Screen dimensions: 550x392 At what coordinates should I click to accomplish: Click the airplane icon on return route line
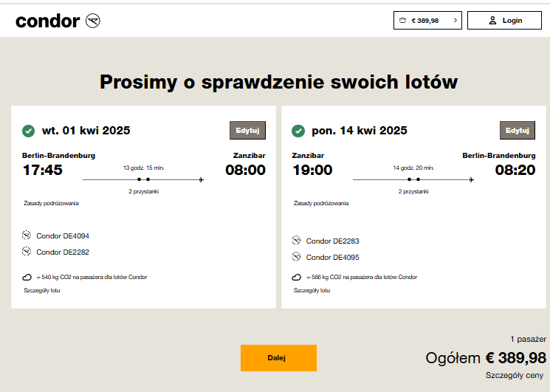[x=471, y=180]
